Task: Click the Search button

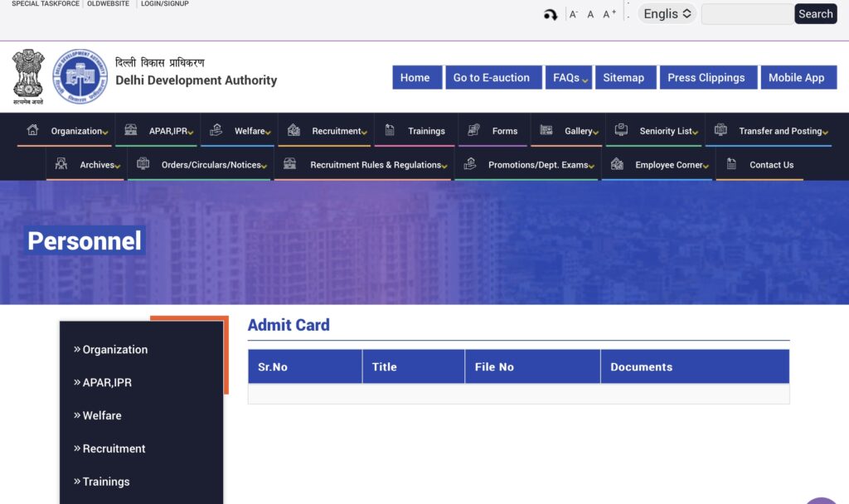Action: tap(816, 14)
